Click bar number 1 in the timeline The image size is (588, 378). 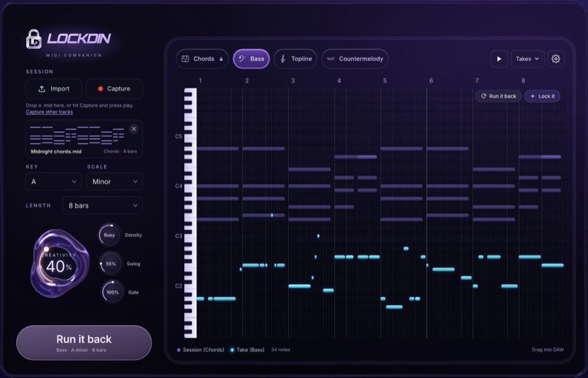[201, 80]
